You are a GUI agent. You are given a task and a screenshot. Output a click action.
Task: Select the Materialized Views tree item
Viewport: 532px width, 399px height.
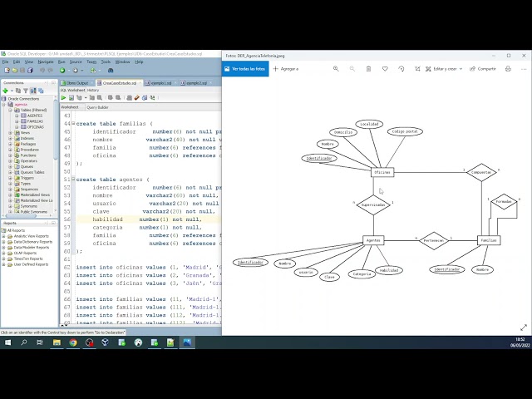35,195
